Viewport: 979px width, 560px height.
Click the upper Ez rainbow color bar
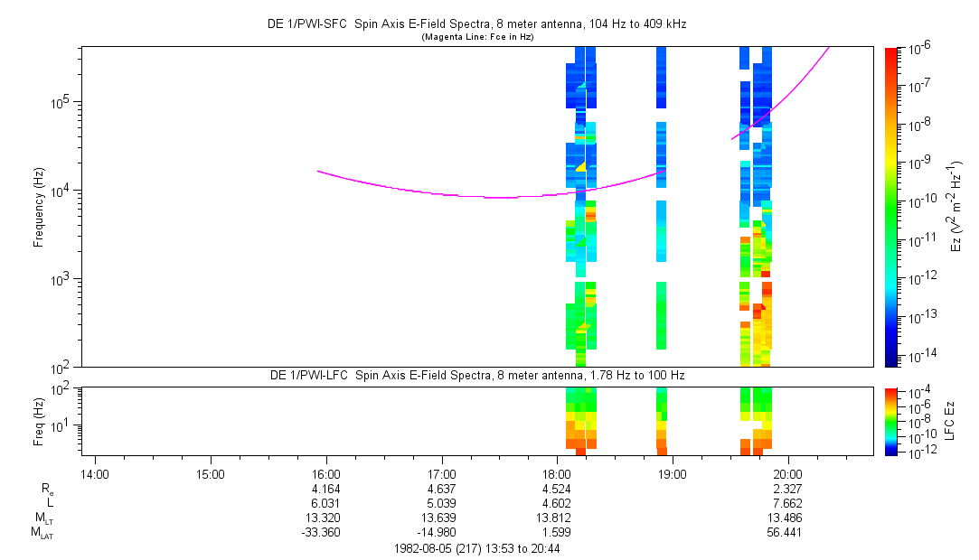pos(891,207)
